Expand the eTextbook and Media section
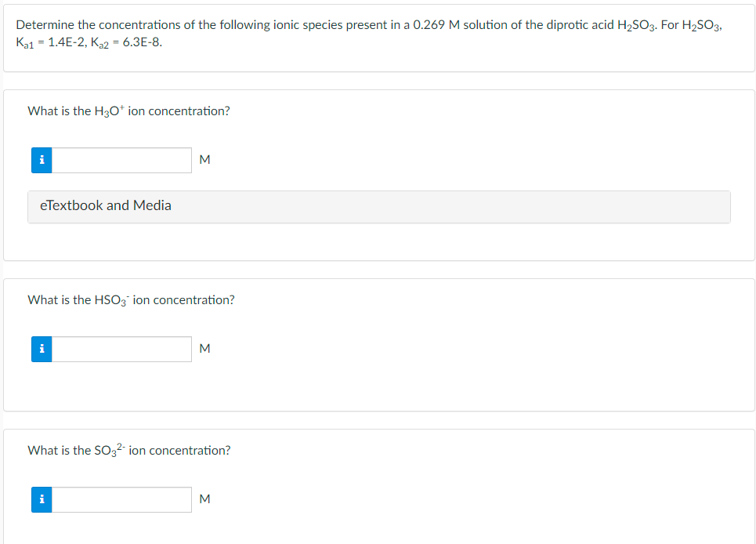The width and height of the screenshot is (756, 544). [105, 206]
